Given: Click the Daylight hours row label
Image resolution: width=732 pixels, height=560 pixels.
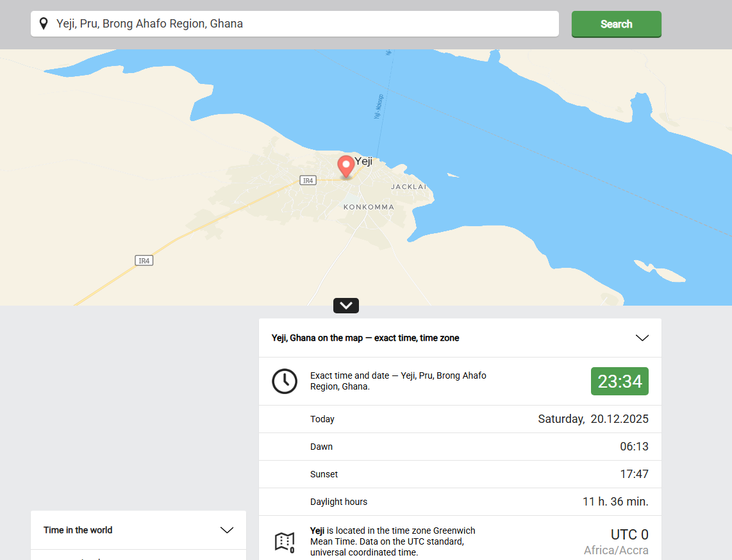Looking at the screenshot, I should [338, 502].
